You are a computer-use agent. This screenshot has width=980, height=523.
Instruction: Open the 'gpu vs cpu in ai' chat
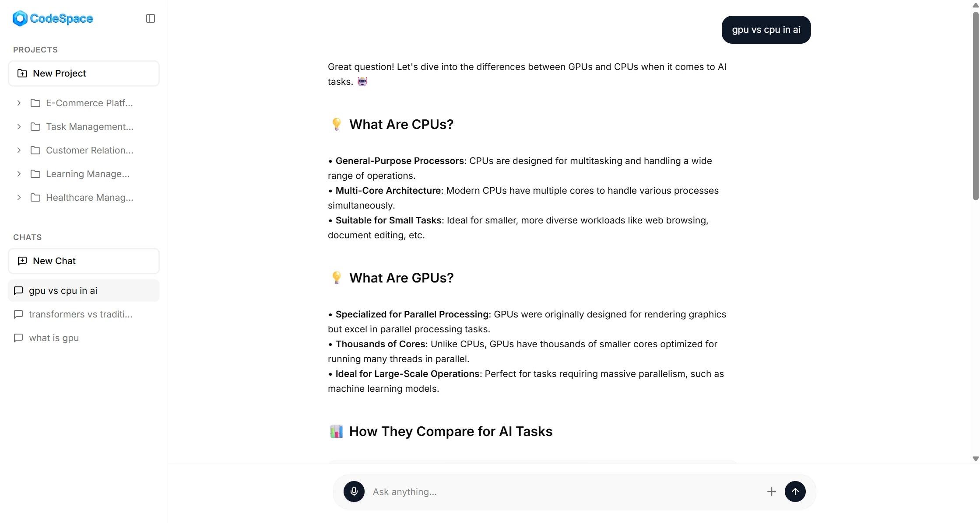(63, 291)
